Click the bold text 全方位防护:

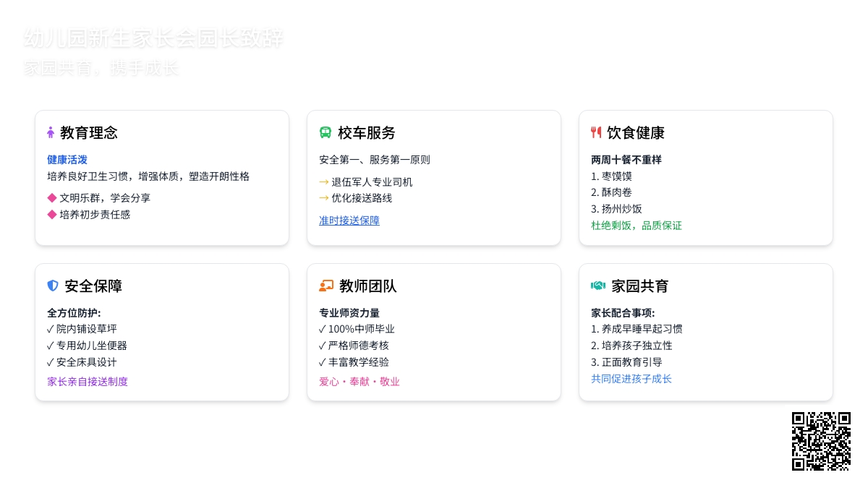(x=74, y=313)
